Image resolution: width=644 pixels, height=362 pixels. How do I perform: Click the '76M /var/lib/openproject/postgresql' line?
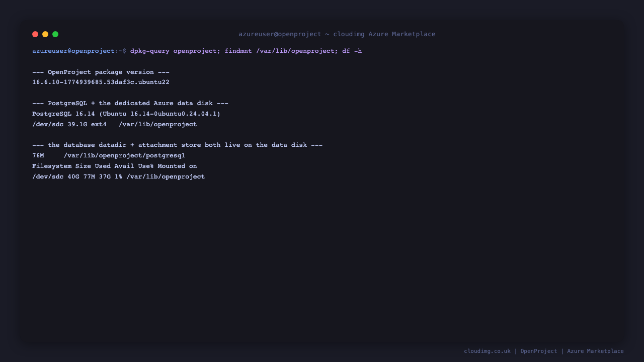coord(109,156)
